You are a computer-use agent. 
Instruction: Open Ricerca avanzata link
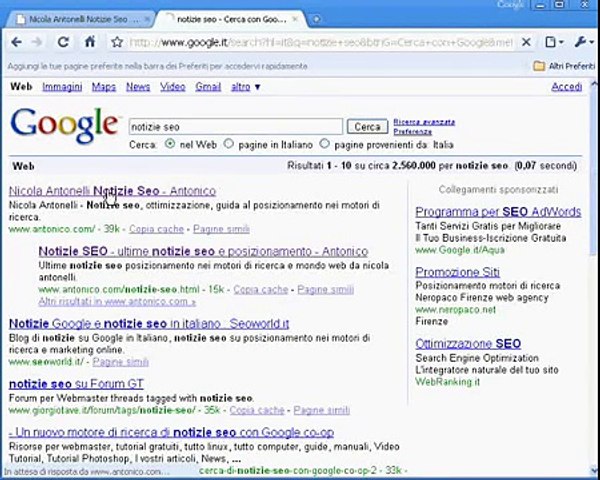pos(424,122)
